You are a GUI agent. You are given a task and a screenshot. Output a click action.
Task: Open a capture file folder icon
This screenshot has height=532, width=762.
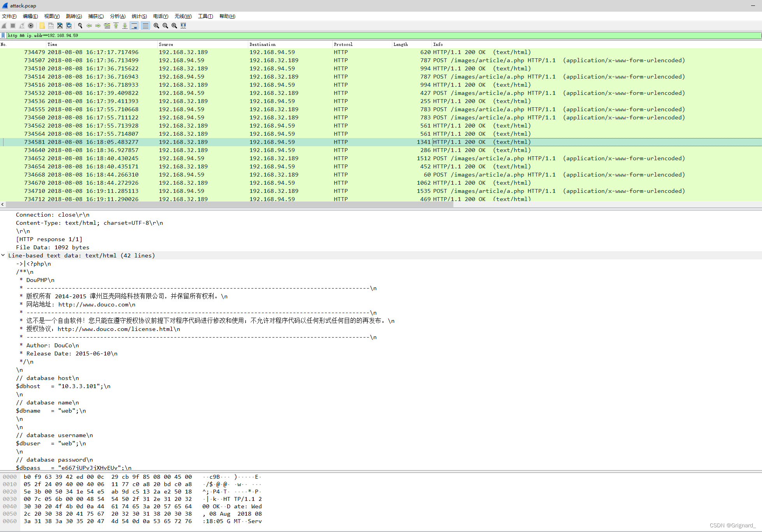(42, 26)
